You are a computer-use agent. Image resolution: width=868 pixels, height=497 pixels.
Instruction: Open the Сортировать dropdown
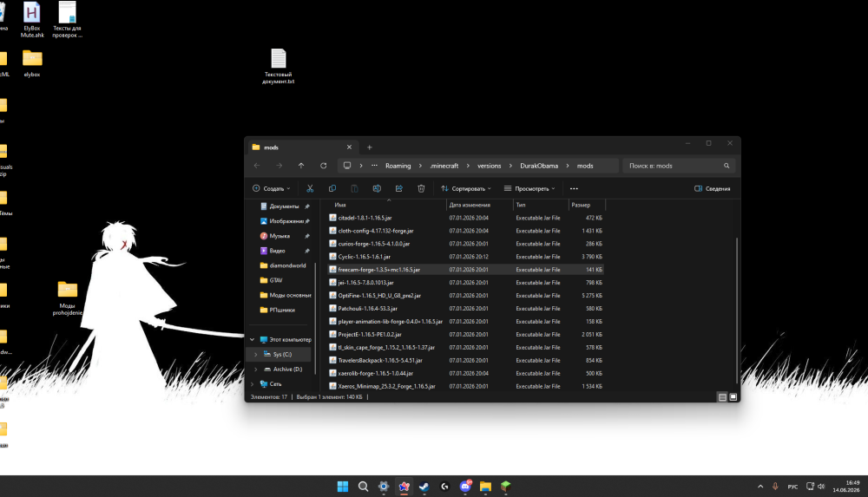point(466,189)
